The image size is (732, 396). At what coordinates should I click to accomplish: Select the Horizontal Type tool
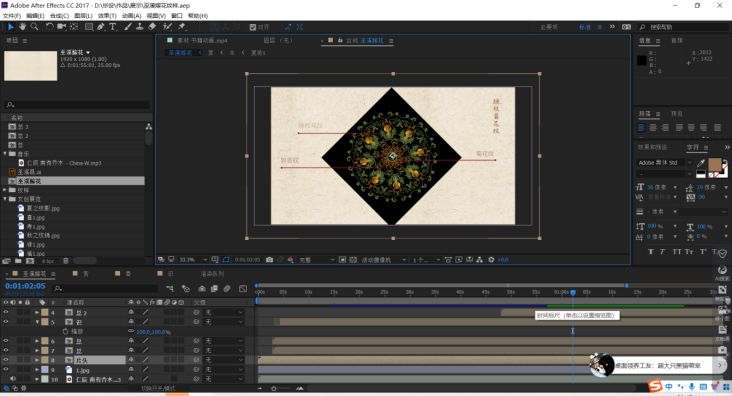pyautogui.click(x=113, y=27)
